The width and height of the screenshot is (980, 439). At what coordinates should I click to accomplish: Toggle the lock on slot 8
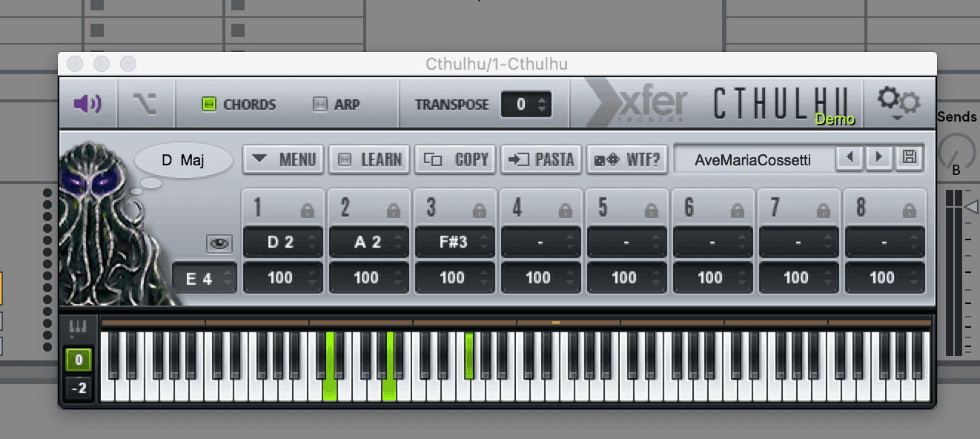[x=910, y=211]
